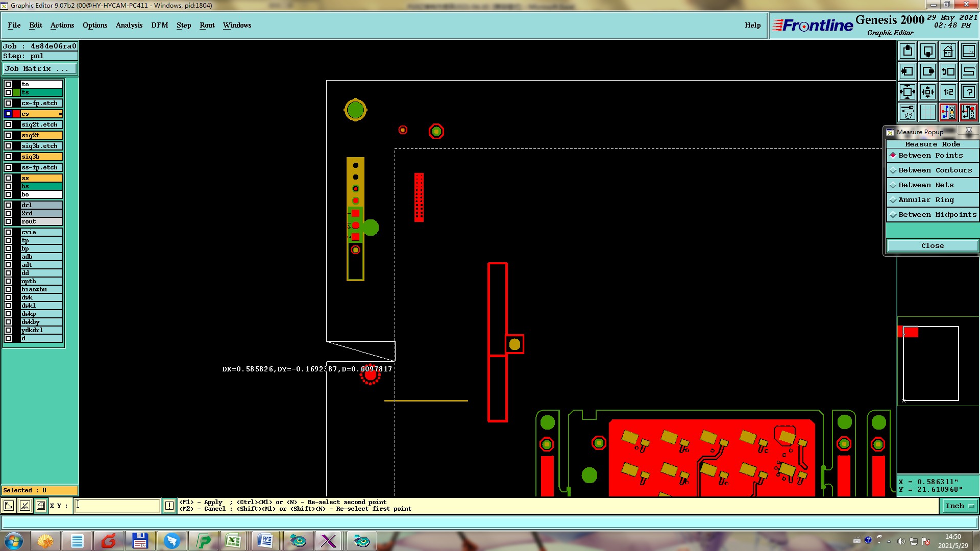
Task: Click the red color swatch of cs layer
Action: coord(16,114)
